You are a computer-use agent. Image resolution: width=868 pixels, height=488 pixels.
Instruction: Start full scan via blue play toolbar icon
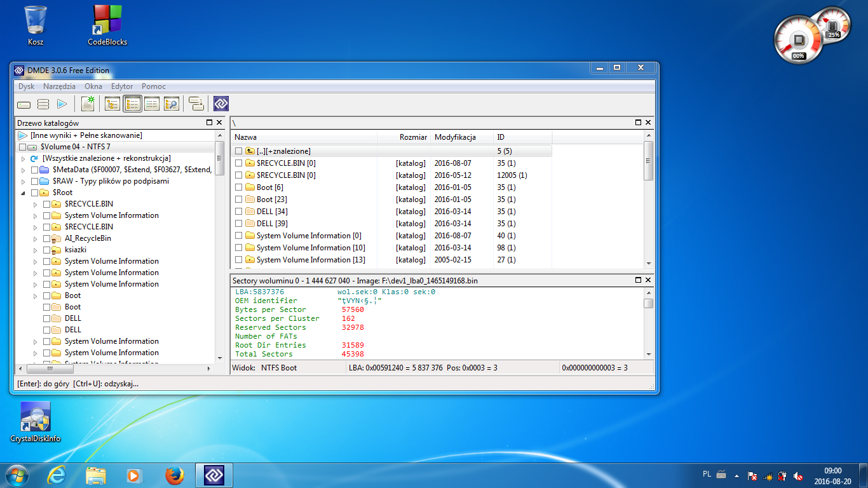click(x=62, y=104)
